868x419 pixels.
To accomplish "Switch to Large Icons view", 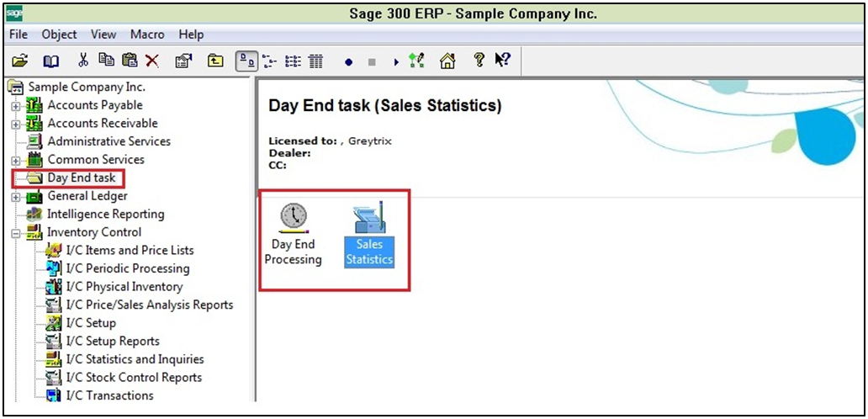I will [x=246, y=61].
